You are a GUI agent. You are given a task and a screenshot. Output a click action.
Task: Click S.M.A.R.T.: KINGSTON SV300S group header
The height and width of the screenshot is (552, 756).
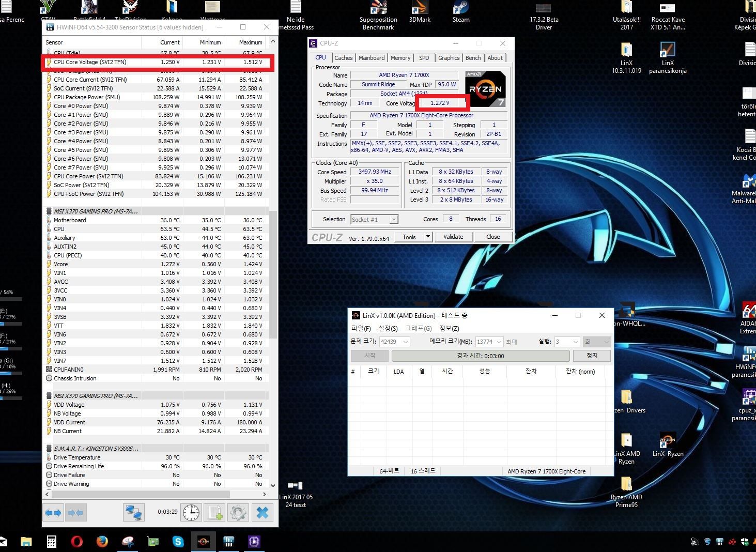tap(156, 449)
